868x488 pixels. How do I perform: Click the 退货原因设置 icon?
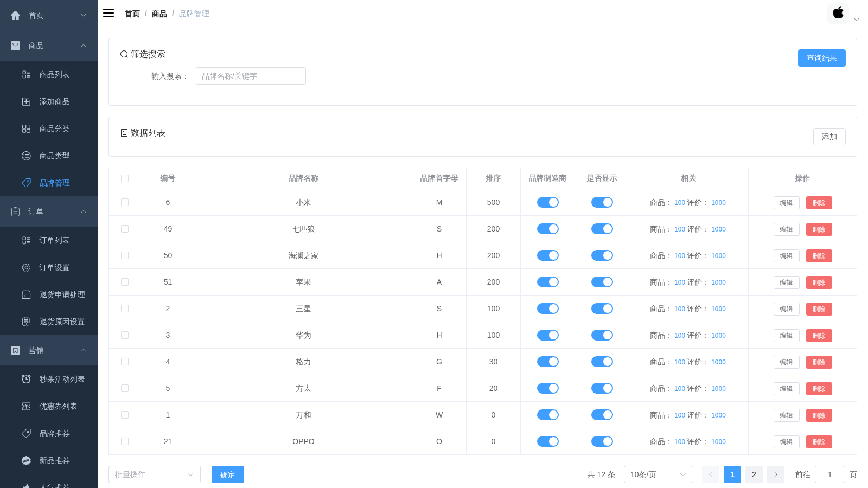tap(26, 322)
